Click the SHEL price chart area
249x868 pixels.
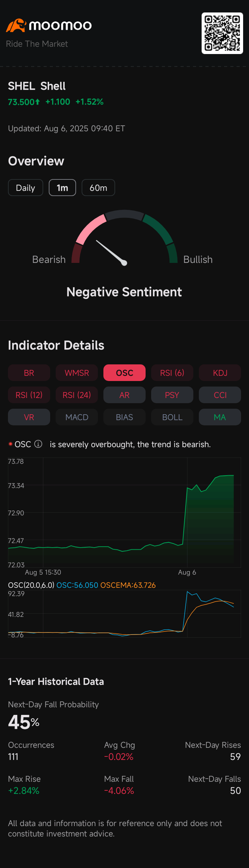point(124,513)
